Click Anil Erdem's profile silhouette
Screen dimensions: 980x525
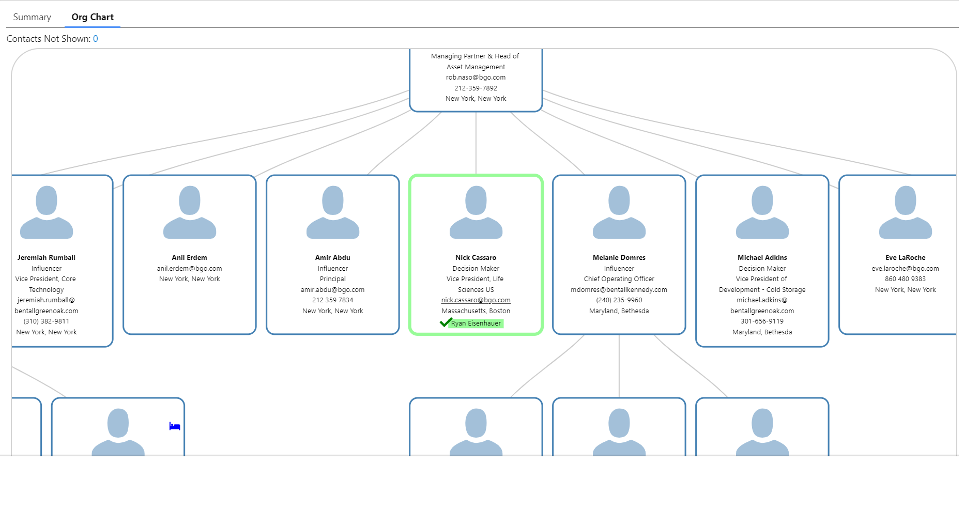(189, 213)
